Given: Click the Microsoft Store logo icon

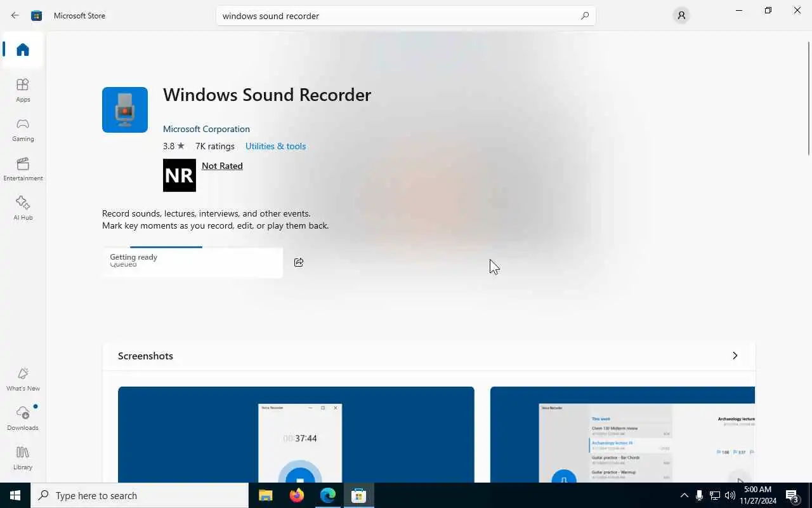Looking at the screenshot, I should (x=37, y=15).
